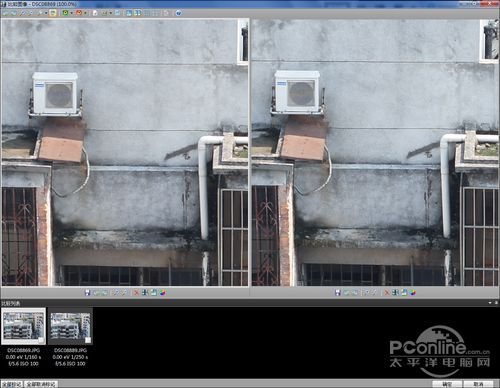Click the 全部取消标记 (unmark all) button
The image size is (500, 388).
(x=41, y=384)
